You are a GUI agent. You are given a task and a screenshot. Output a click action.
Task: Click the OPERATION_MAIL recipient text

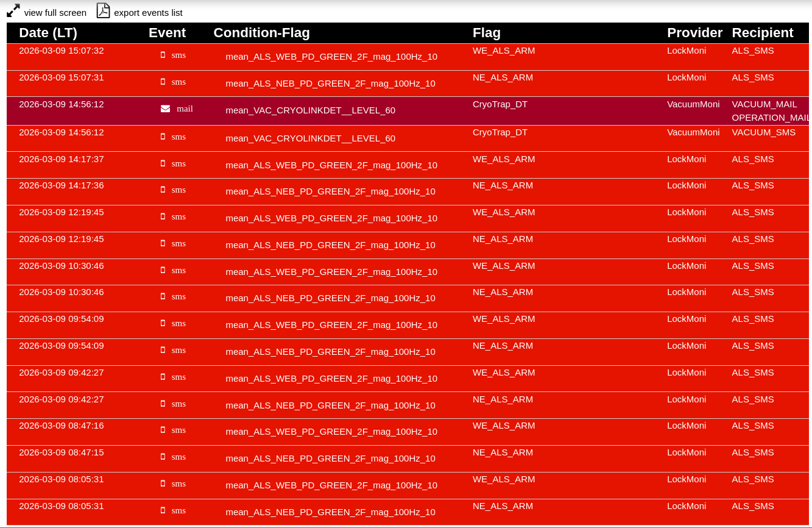pyautogui.click(x=771, y=118)
